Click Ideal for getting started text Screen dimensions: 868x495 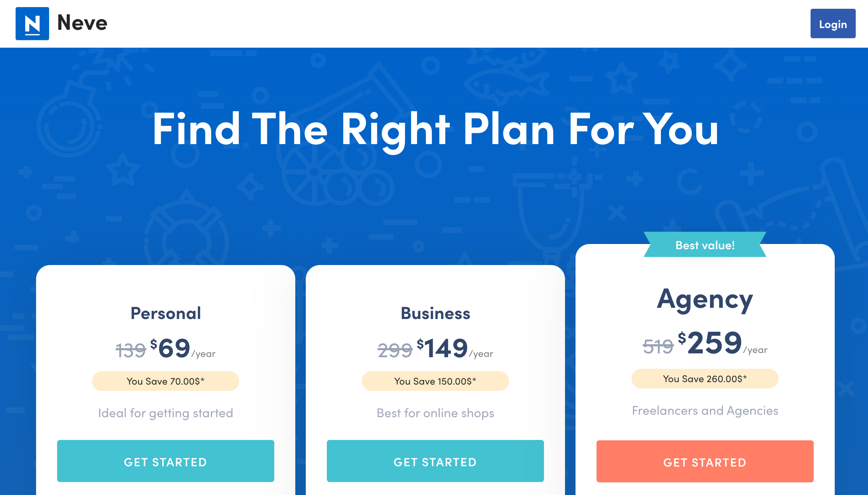tap(165, 413)
